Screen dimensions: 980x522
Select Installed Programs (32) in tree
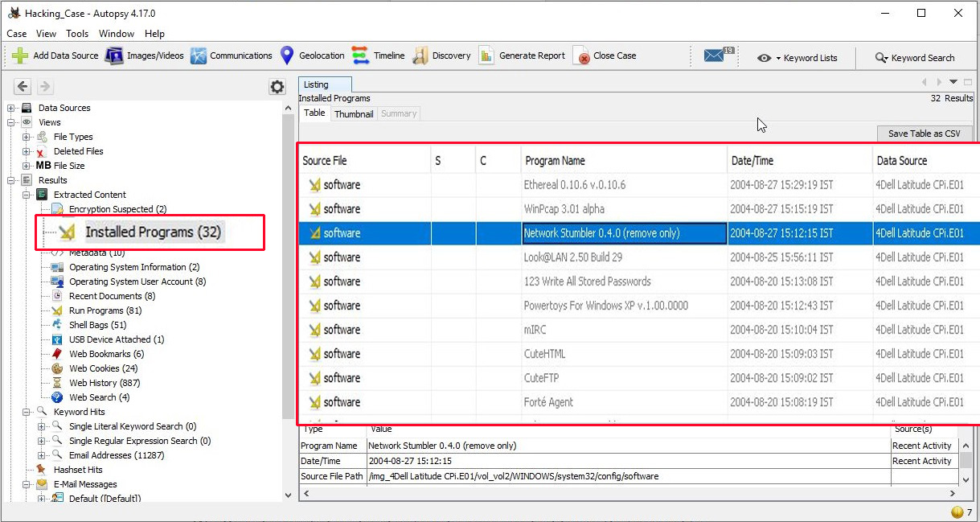coord(153,232)
